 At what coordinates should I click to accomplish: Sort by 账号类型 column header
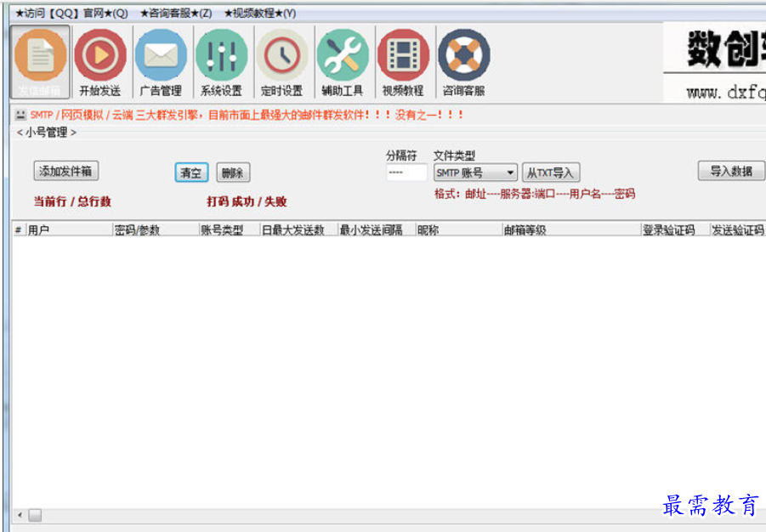[230, 229]
